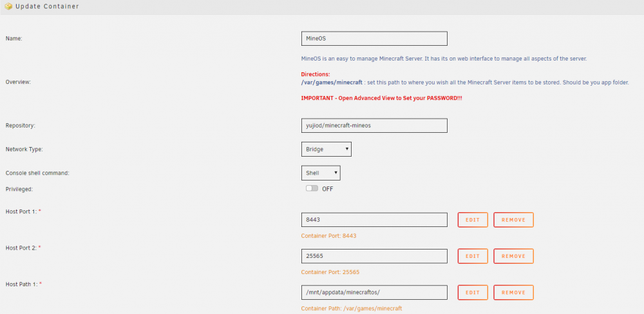Viewport: 644px width, 314px height.
Task: Focus the Host Path 1 field
Action: click(x=374, y=292)
